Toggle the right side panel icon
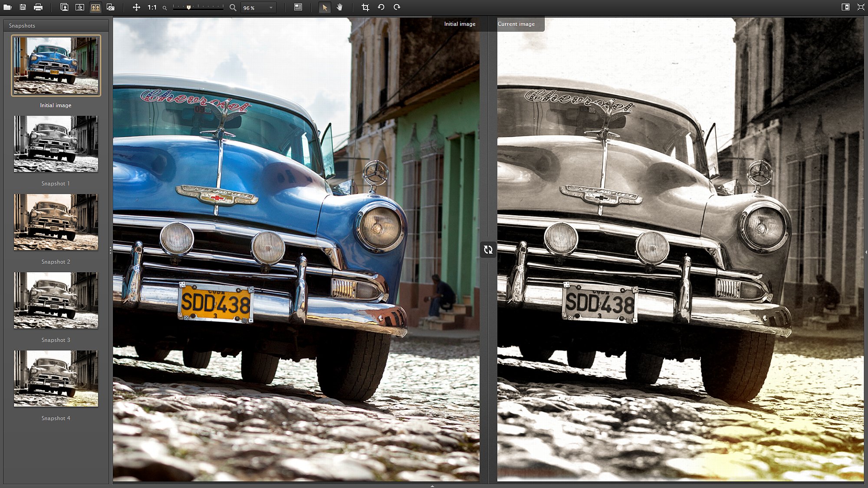The height and width of the screenshot is (488, 868). 845,7
